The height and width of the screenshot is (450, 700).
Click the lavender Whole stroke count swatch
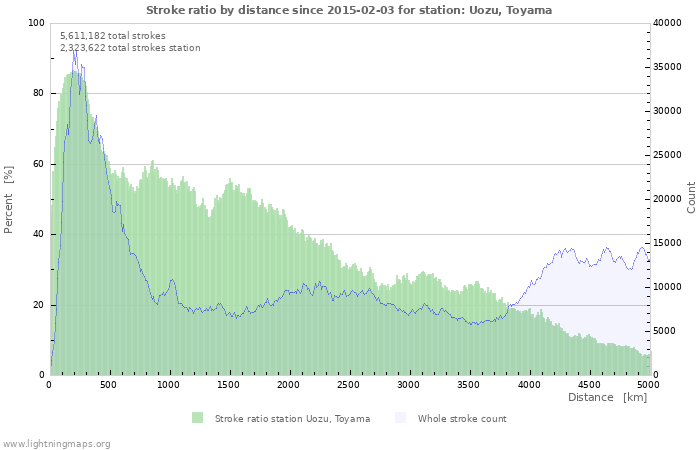(x=401, y=418)
